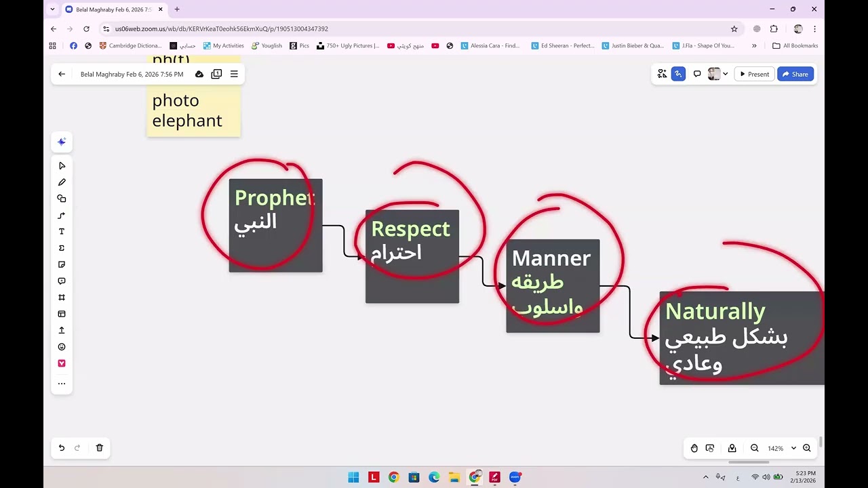
Task: Bookmark this page with star icon
Action: coord(734,29)
